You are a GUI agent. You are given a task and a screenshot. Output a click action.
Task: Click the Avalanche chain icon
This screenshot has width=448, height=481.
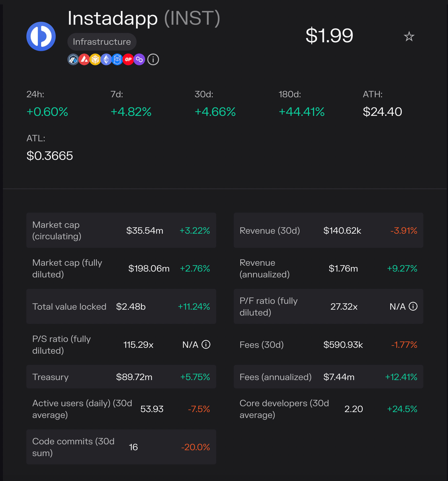click(x=84, y=59)
